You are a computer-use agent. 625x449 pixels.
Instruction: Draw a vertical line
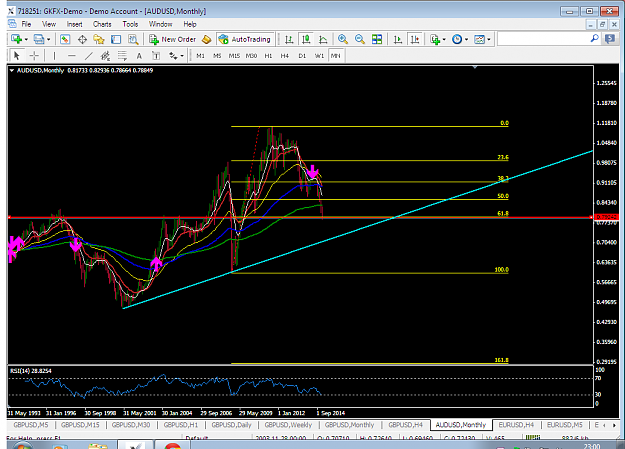click(x=55, y=56)
